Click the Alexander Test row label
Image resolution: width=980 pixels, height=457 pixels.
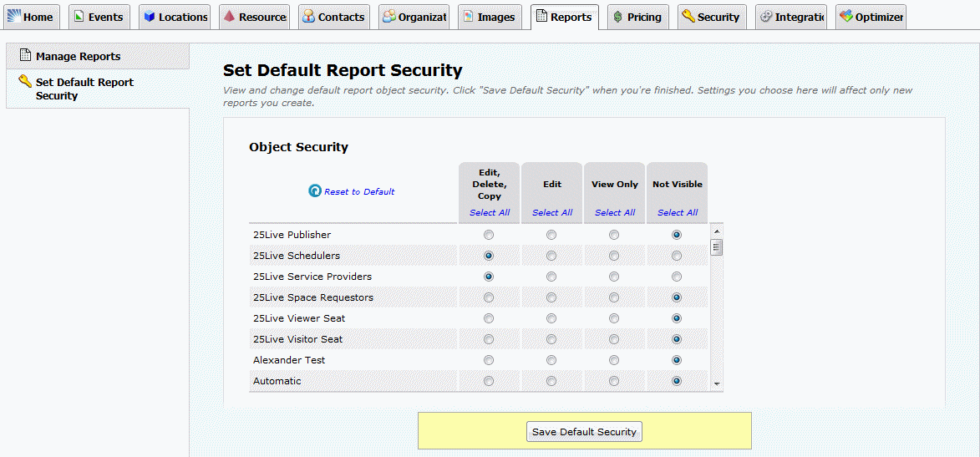click(289, 360)
